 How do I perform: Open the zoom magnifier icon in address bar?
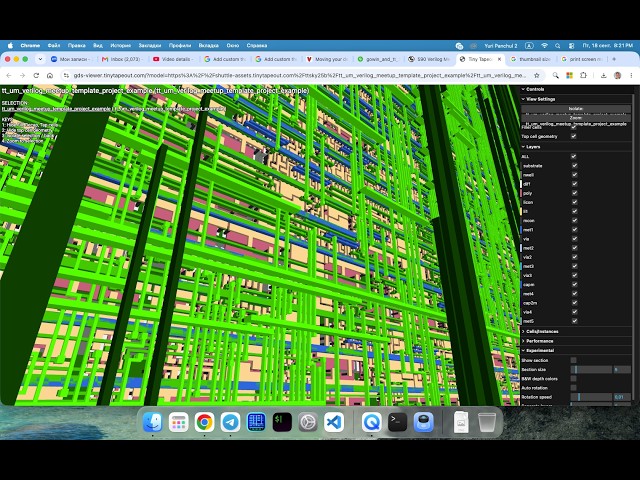[x=556, y=76]
